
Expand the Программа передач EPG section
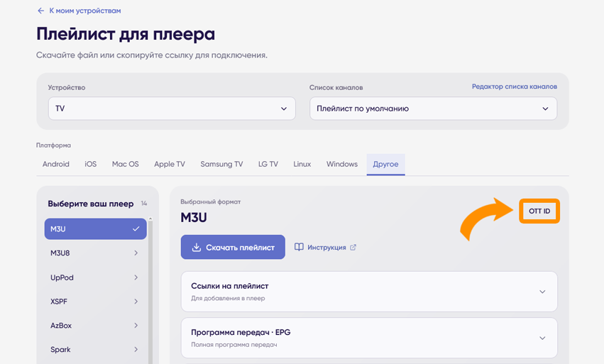point(369,338)
